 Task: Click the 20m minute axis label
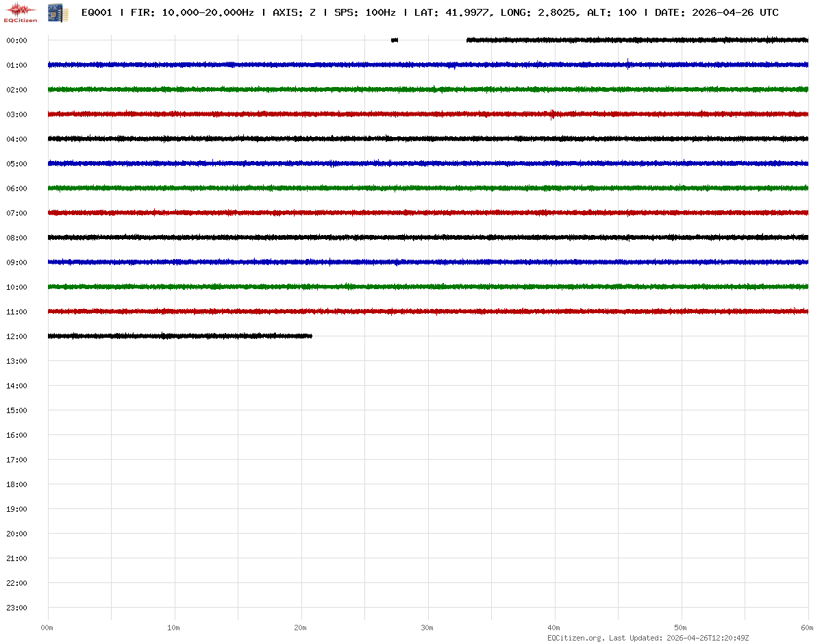click(x=301, y=628)
